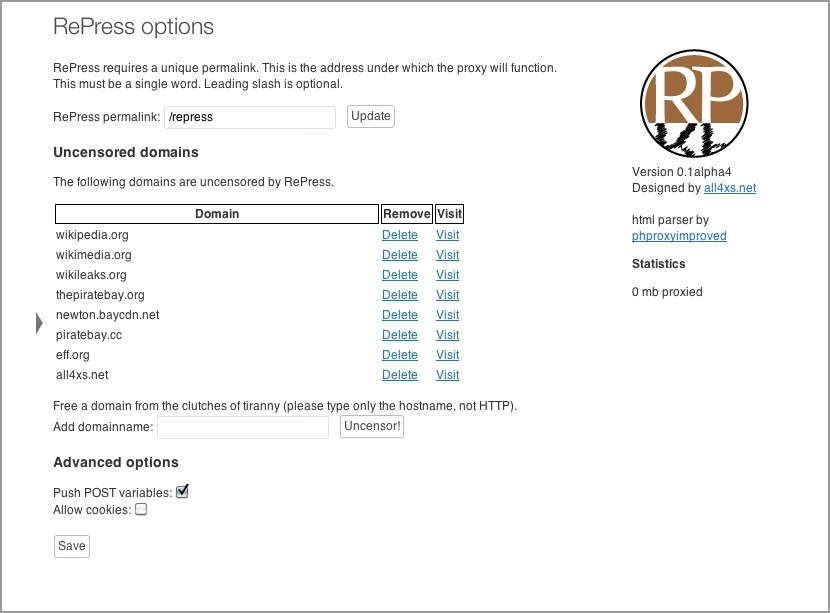Click the Uncensor! button
Viewport: 830px width, 613px height.
click(x=372, y=426)
